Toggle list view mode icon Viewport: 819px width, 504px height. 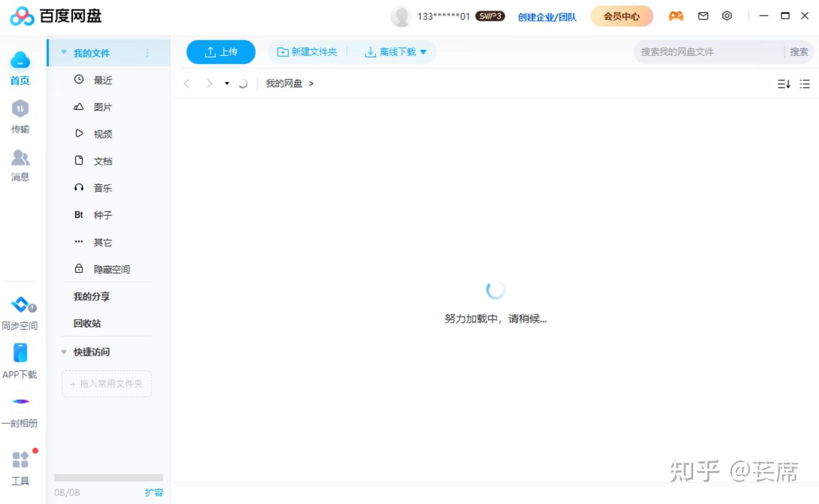(804, 84)
